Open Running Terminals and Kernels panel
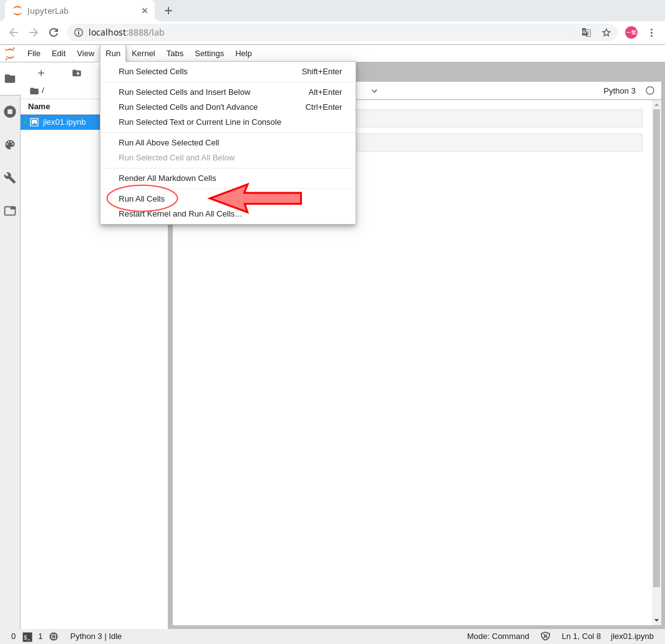 pos(10,112)
